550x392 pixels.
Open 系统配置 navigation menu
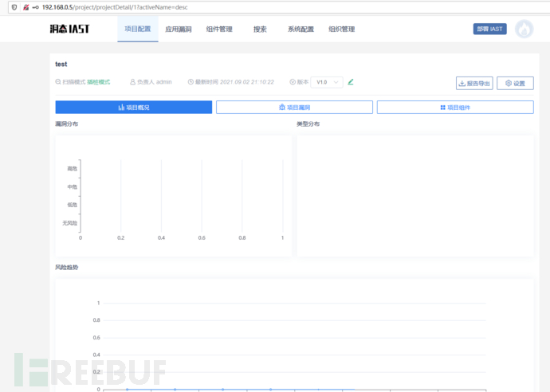point(301,29)
